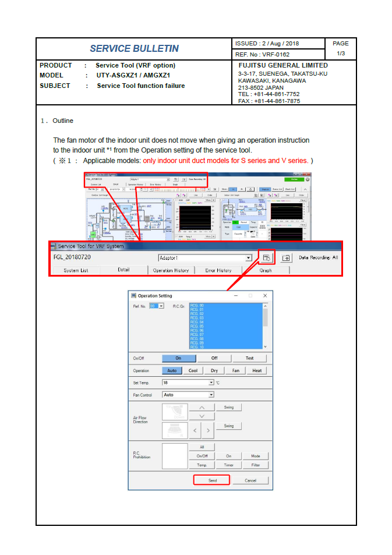
Task: Select Test in On/Off row
Action: click(250, 358)
